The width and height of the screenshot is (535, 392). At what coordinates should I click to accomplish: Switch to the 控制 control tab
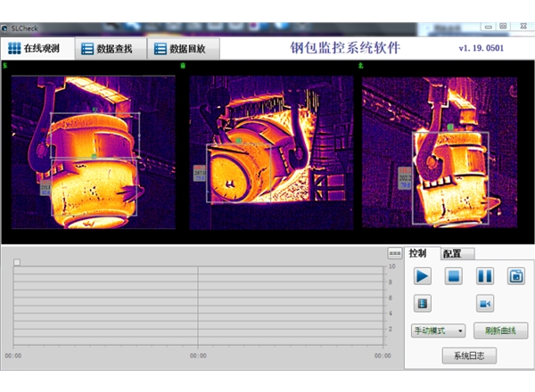(x=418, y=254)
